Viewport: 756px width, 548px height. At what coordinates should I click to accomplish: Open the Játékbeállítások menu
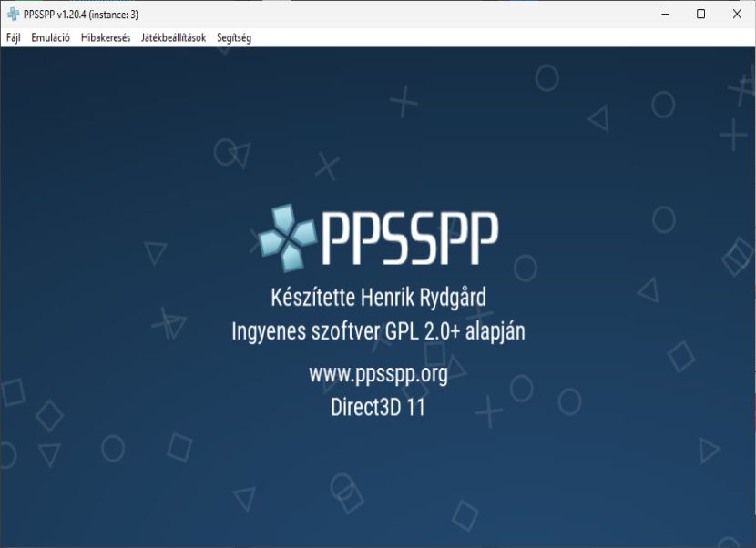[174, 37]
